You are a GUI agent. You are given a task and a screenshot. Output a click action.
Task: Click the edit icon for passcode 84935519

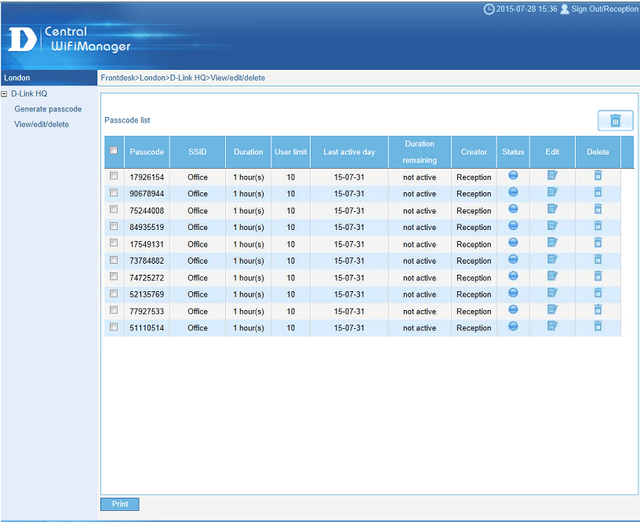[x=552, y=226]
